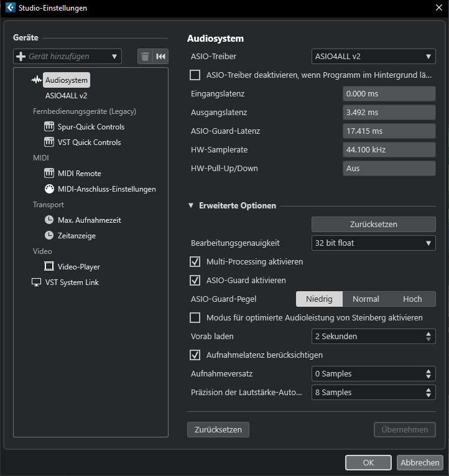This screenshot has width=449, height=476.
Task: Collapse the Erweiterte Optionen section
Action: click(191, 206)
